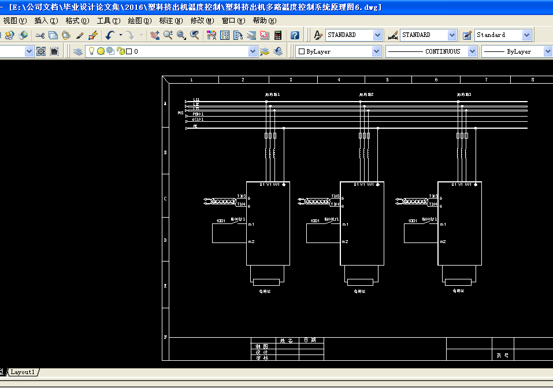Screen dimensions: 553x392
Task: Click the 1001 label on third controller
Action: tap(413, 221)
